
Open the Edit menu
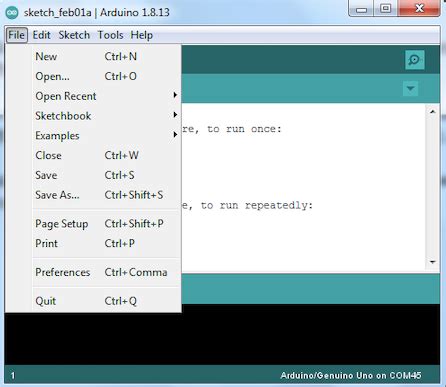coord(41,35)
